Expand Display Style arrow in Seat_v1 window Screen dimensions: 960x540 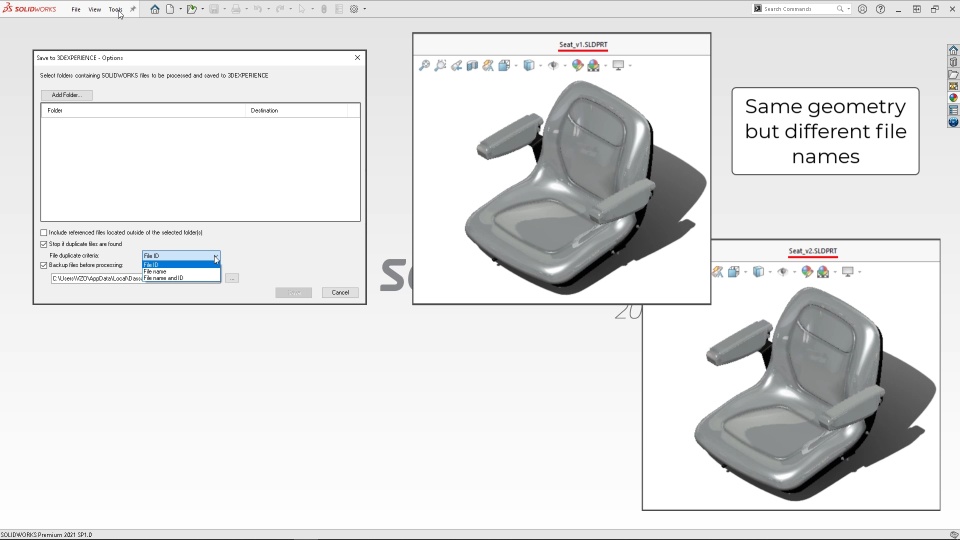coord(541,66)
